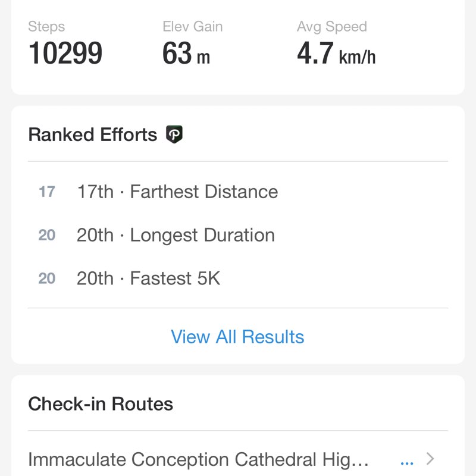Select the 17th Farthest Distance effort text
Screen dimensions: 476x476
pyautogui.click(x=177, y=192)
